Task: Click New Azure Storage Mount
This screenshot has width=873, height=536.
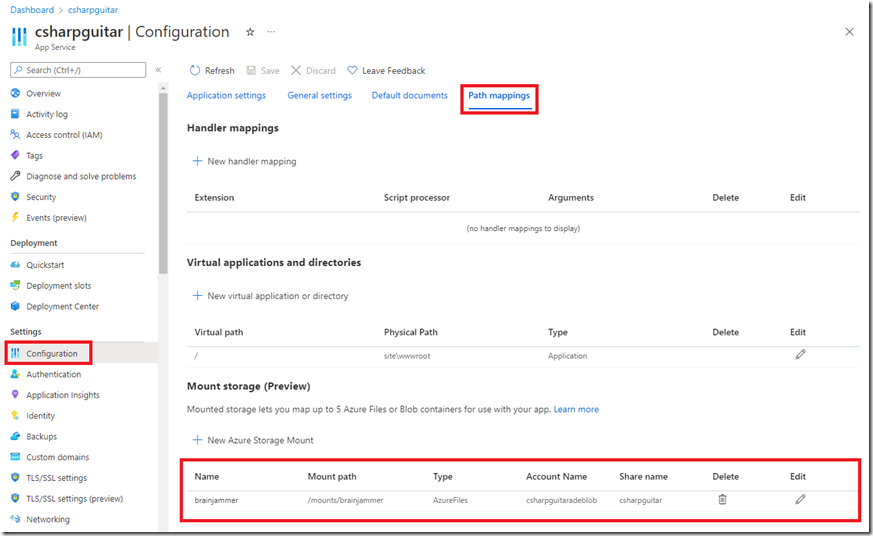Action: pyautogui.click(x=252, y=440)
